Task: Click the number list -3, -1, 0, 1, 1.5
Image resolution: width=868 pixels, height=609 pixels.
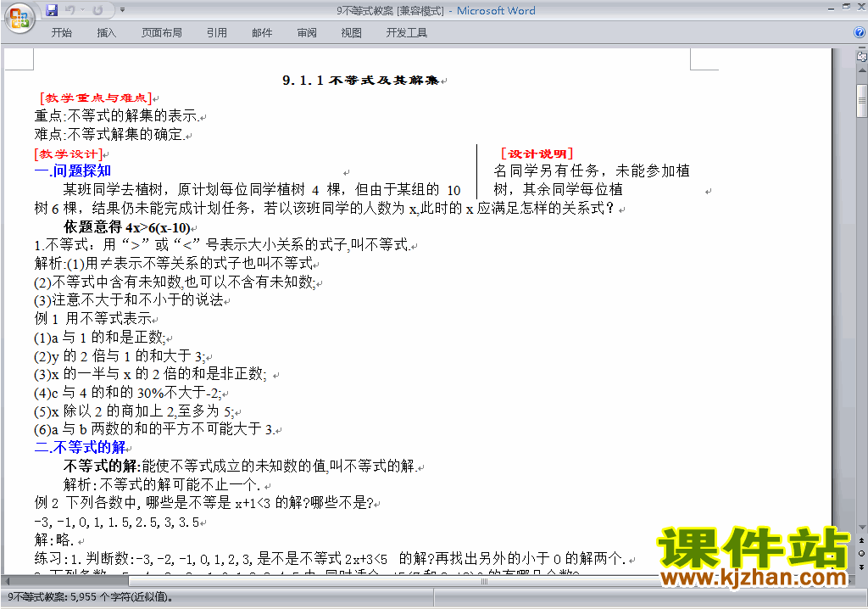Action: tap(117, 522)
